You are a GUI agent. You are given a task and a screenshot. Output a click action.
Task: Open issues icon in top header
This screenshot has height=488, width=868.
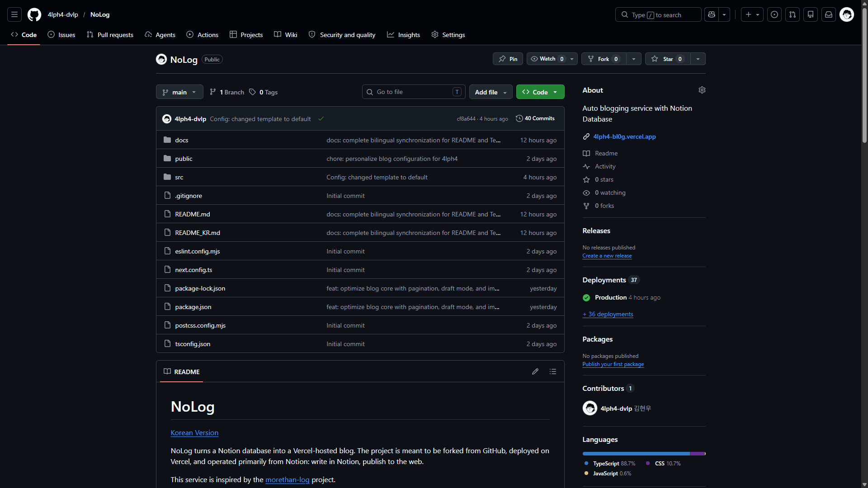(774, 14)
